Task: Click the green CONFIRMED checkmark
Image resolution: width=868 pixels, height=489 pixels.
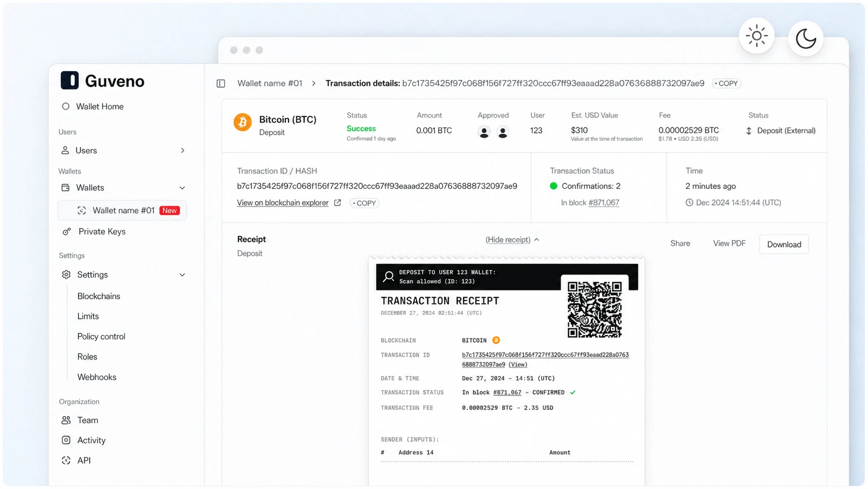Action: tap(573, 393)
